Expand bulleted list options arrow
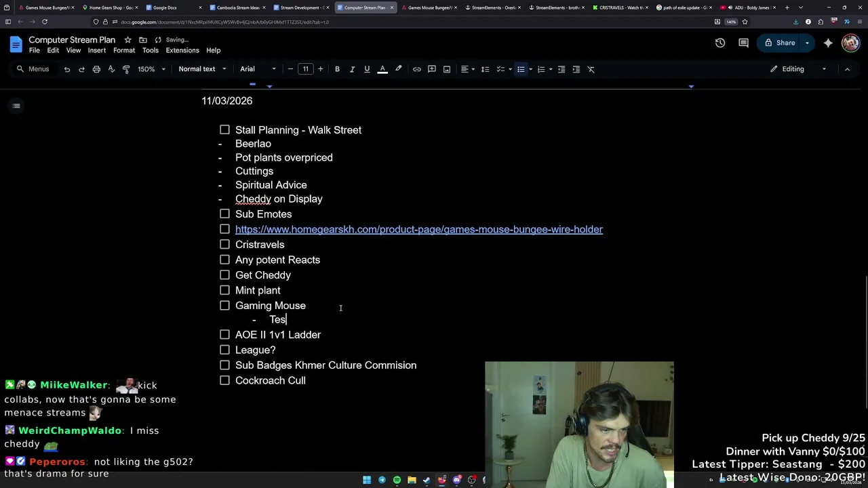Image resolution: width=868 pixels, height=488 pixels. (x=530, y=69)
